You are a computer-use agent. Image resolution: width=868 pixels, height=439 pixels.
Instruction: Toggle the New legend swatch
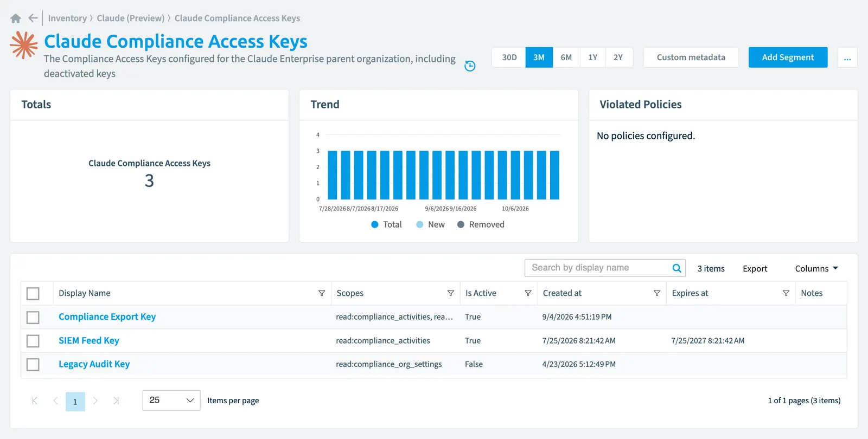pos(419,224)
